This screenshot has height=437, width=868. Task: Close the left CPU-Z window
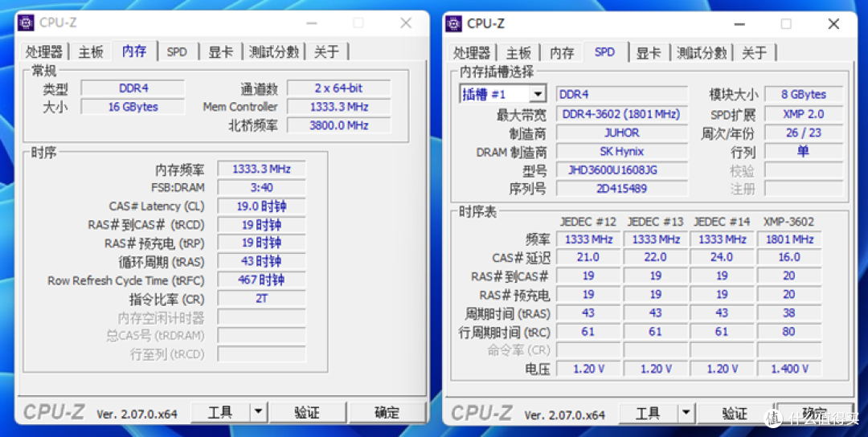tap(407, 23)
